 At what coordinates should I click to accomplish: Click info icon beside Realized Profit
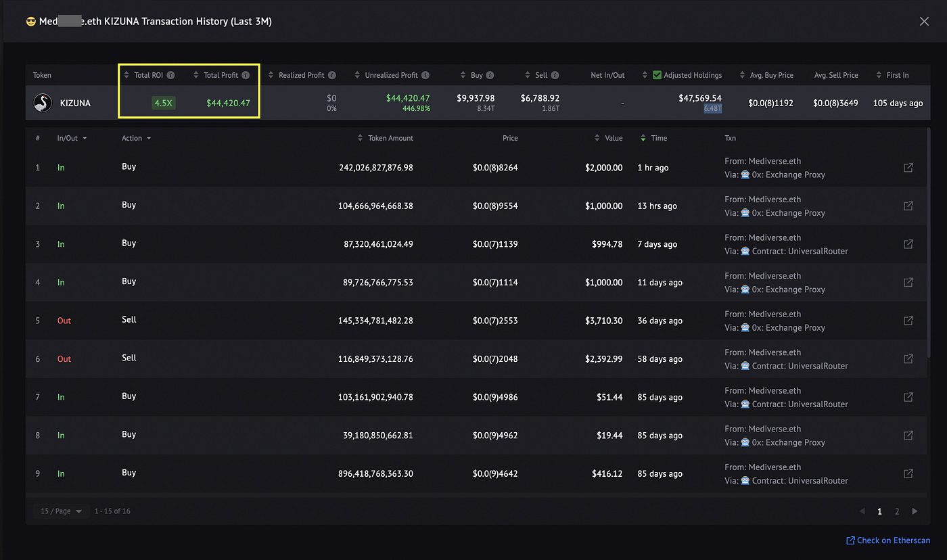(x=332, y=75)
